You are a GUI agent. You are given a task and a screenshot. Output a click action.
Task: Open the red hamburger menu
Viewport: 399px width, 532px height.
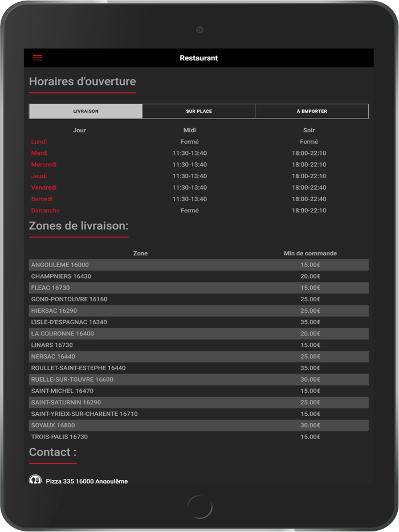click(x=38, y=58)
